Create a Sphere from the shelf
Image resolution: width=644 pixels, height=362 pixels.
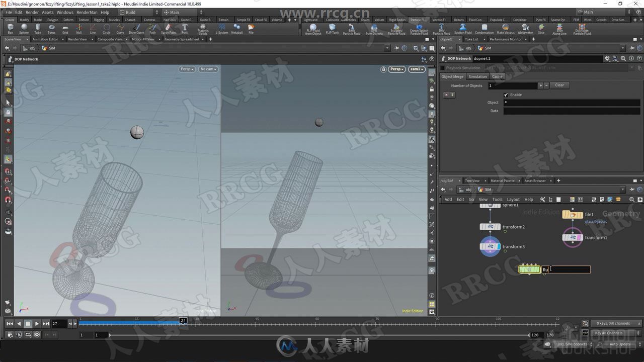tap(24, 29)
